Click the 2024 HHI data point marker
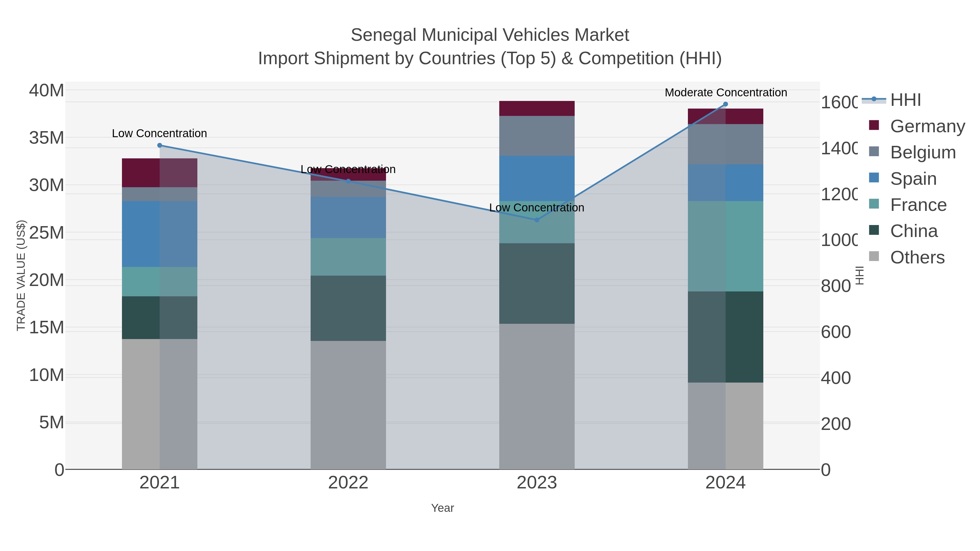The height and width of the screenshot is (551, 980). tap(725, 104)
